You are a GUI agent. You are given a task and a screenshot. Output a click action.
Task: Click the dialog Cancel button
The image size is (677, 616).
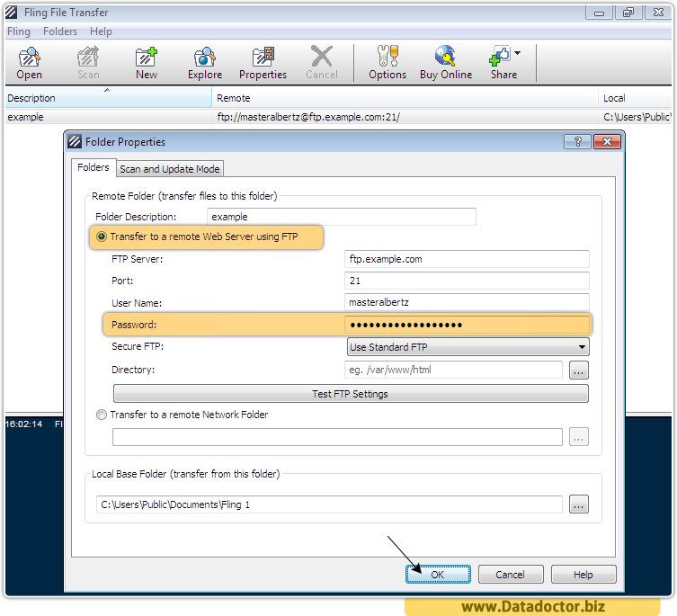tap(511, 575)
